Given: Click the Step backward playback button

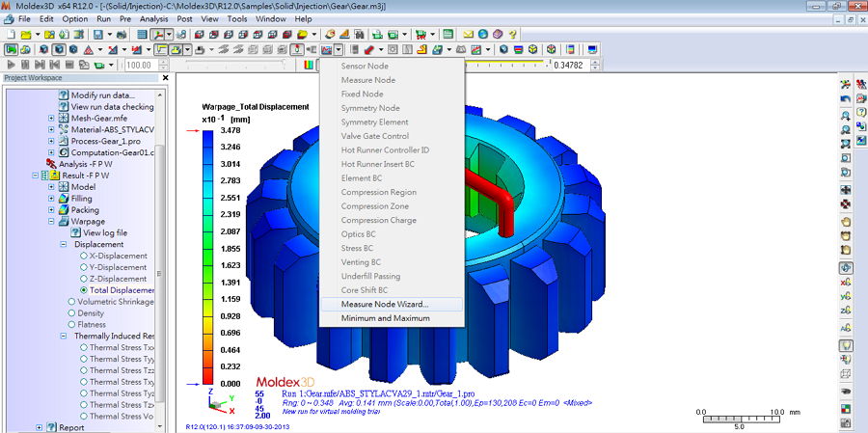Looking at the screenshot, I should pyautogui.click(x=54, y=65).
